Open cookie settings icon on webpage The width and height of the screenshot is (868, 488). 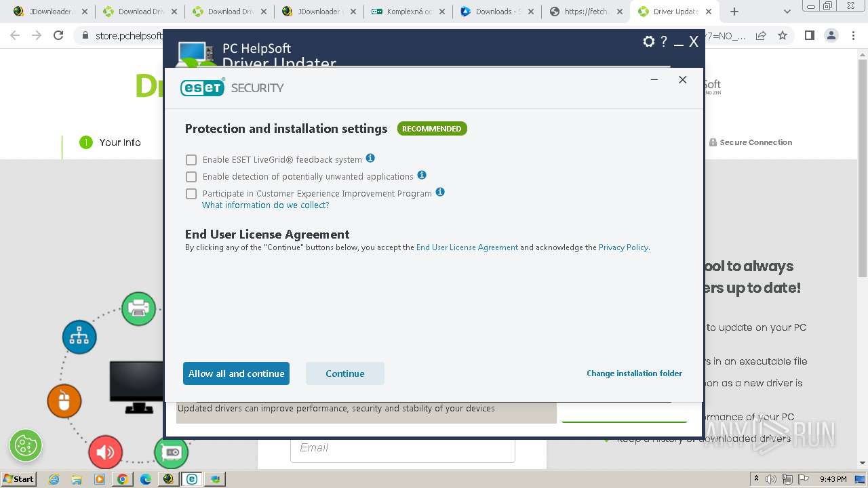coord(26,445)
